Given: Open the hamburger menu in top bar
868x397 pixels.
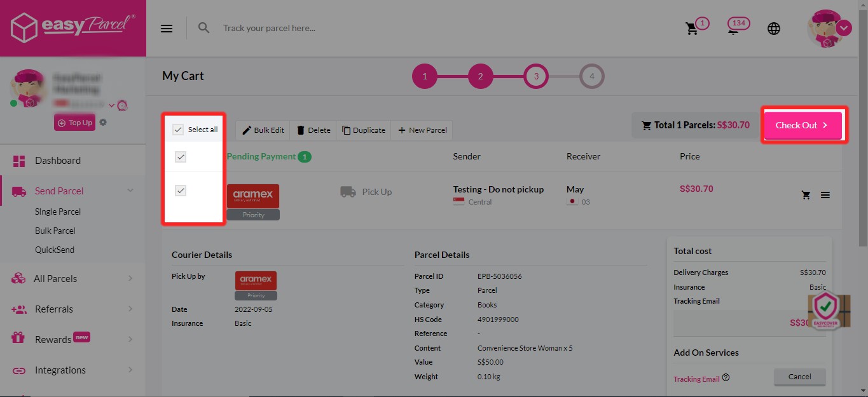Looking at the screenshot, I should coord(167,29).
